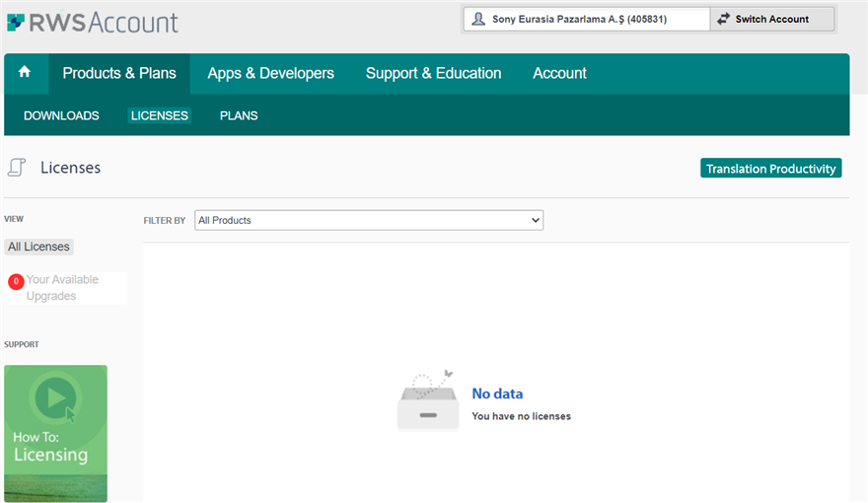Open Your Available Upgrades view
This screenshot has height=503, width=868.
point(65,288)
